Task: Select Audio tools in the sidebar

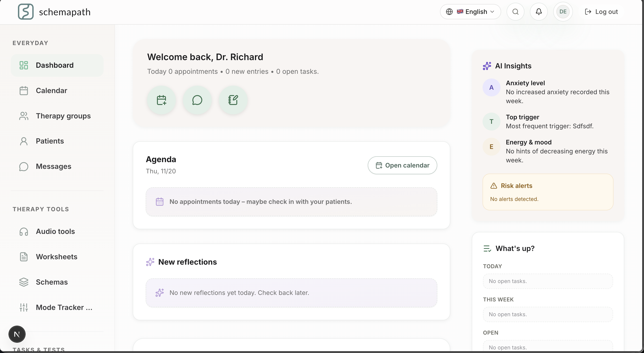Action: [x=56, y=231]
